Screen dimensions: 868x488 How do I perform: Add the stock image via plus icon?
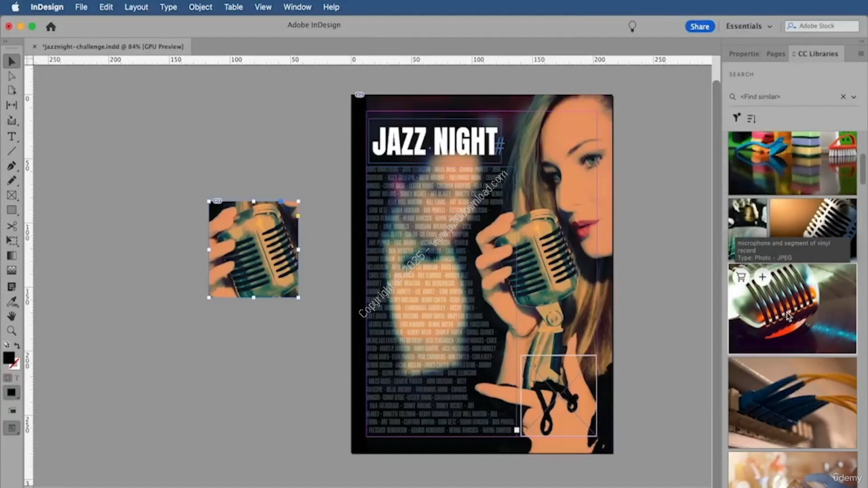point(762,277)
